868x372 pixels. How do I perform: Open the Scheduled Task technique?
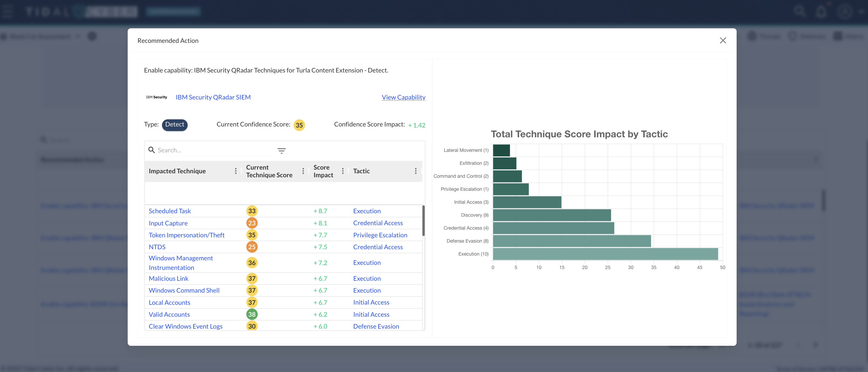tap(169, 211)
